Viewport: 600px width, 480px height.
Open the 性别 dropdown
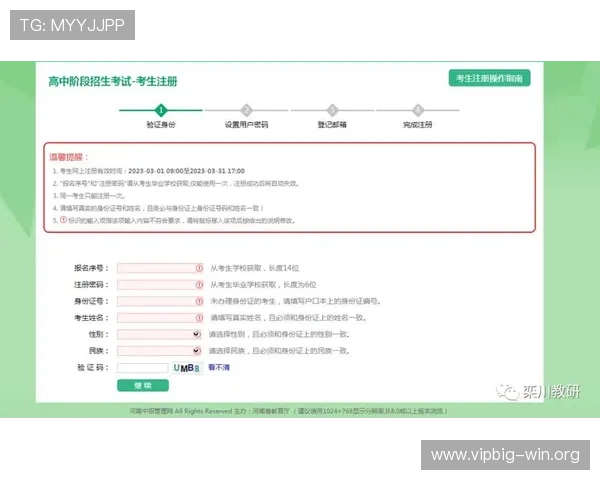pos(159,334)
